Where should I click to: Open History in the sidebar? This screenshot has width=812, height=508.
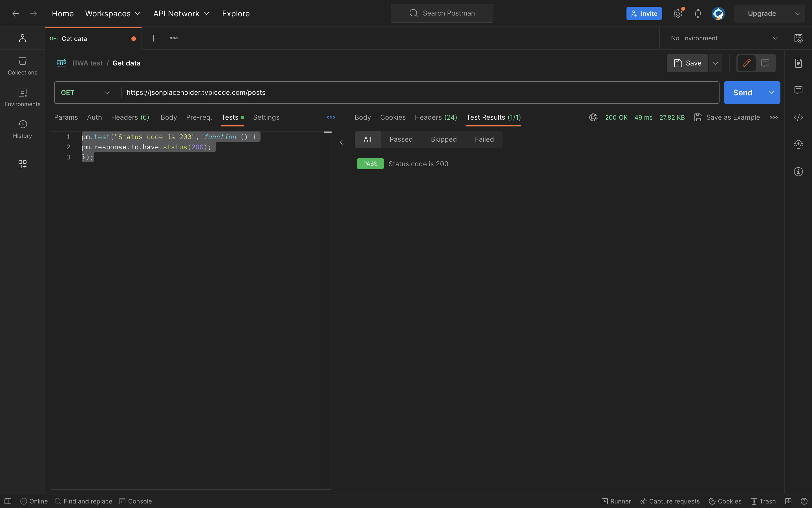[x=23, y=129]
